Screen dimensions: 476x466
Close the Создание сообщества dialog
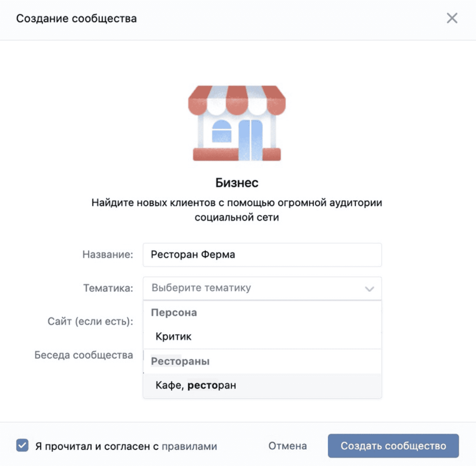452,18
